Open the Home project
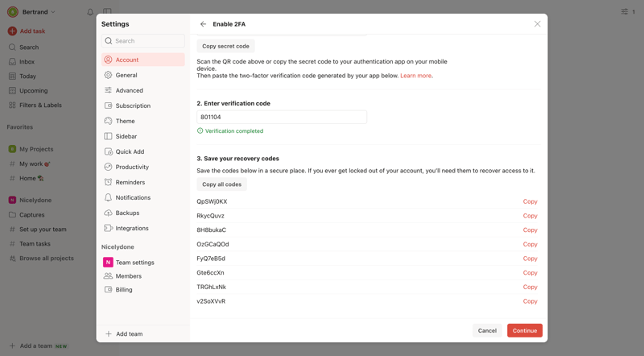 pyautogui.click(x=31, y=179)
